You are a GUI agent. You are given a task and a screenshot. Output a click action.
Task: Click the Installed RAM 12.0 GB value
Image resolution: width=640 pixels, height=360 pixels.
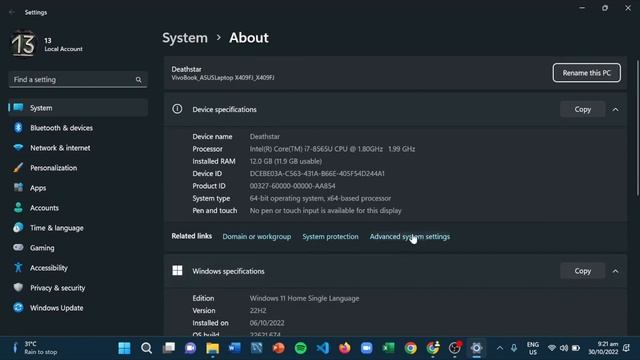tap(286, 161)
